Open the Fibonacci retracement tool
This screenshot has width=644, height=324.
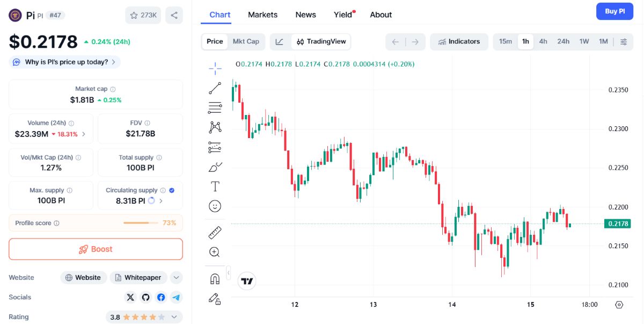pos(215,107)
